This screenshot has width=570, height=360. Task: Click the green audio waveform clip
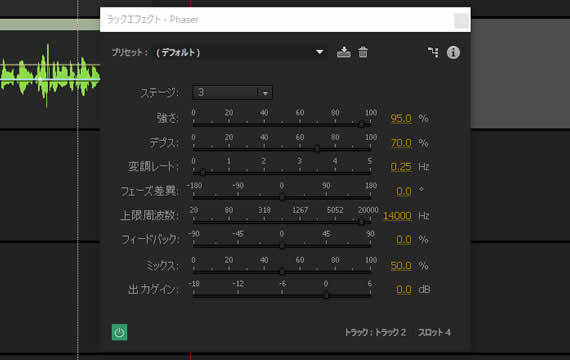(50, 76)
